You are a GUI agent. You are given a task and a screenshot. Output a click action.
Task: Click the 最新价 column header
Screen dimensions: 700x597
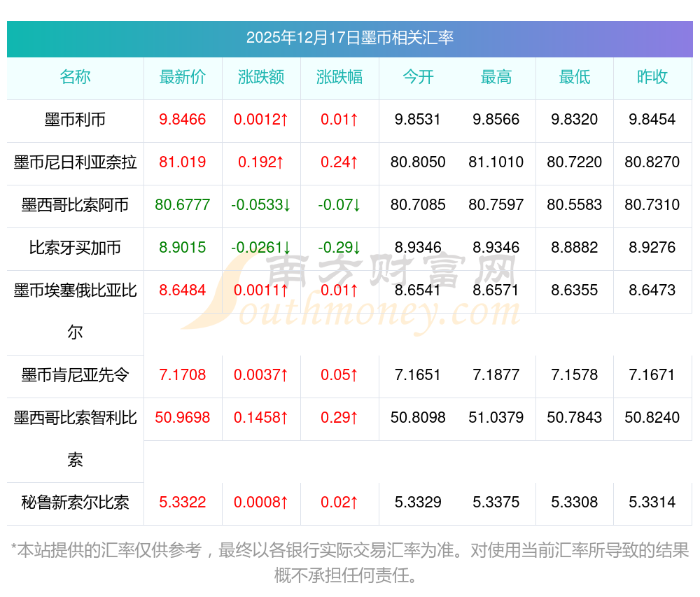(x=182, y=77)
